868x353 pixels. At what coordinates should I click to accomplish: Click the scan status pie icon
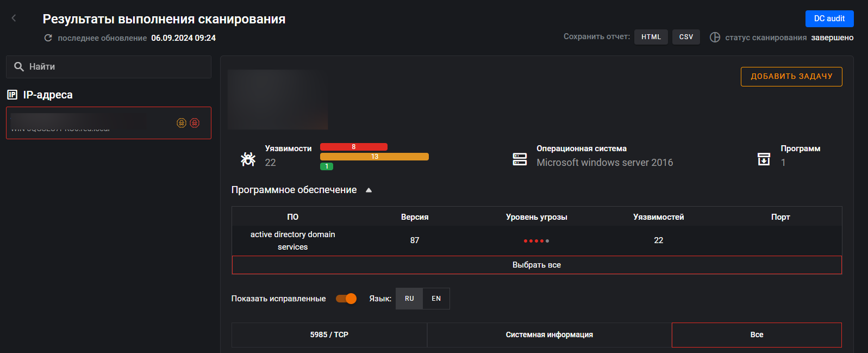point(715,38)
